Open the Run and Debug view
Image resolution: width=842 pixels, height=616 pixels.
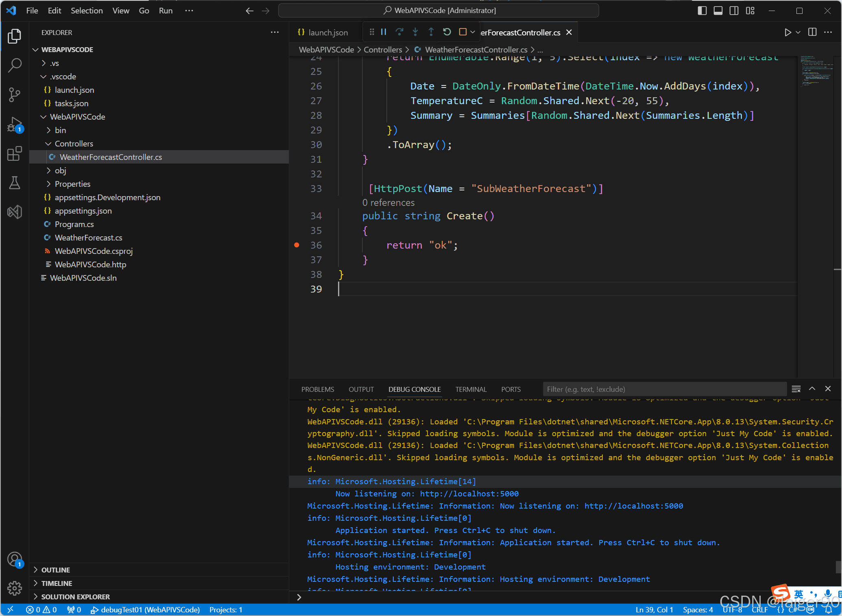(x=15, y=125)
